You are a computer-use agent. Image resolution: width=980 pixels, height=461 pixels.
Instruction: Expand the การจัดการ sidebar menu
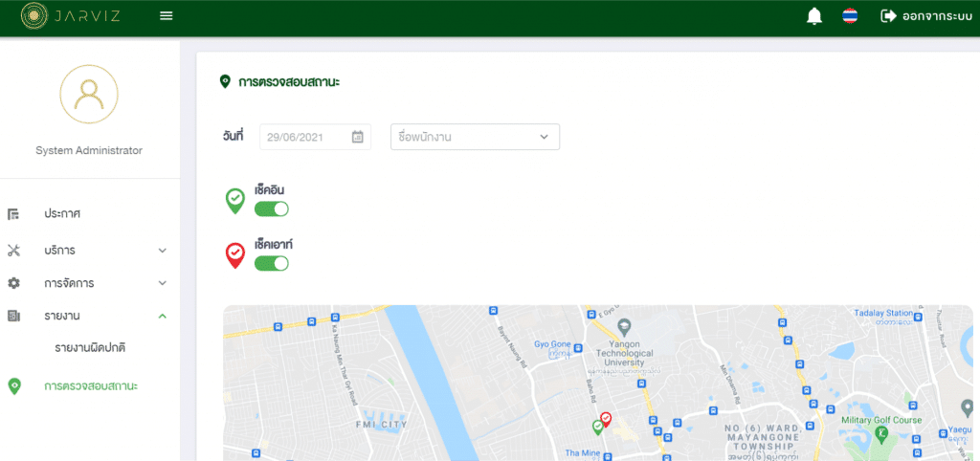point(88,283)
